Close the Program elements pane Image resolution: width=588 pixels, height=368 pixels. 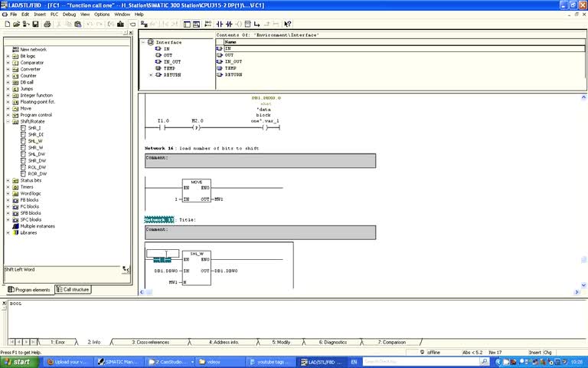pyautogui.click(x=130, y=33)
